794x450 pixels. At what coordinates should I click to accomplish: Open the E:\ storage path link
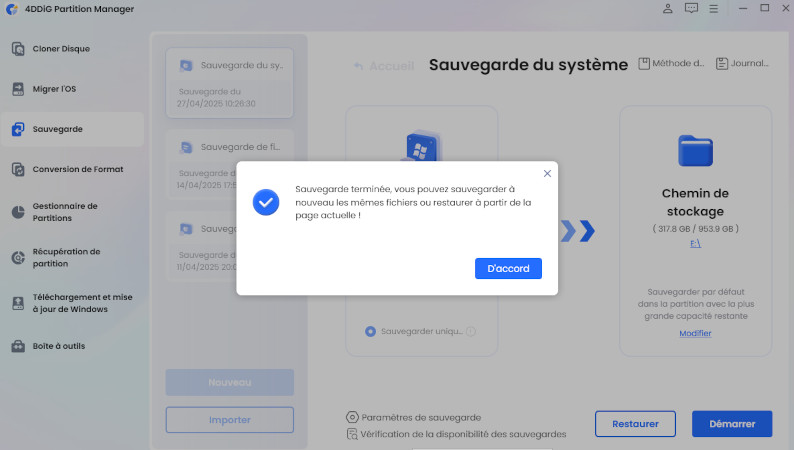tap(695, 243)
